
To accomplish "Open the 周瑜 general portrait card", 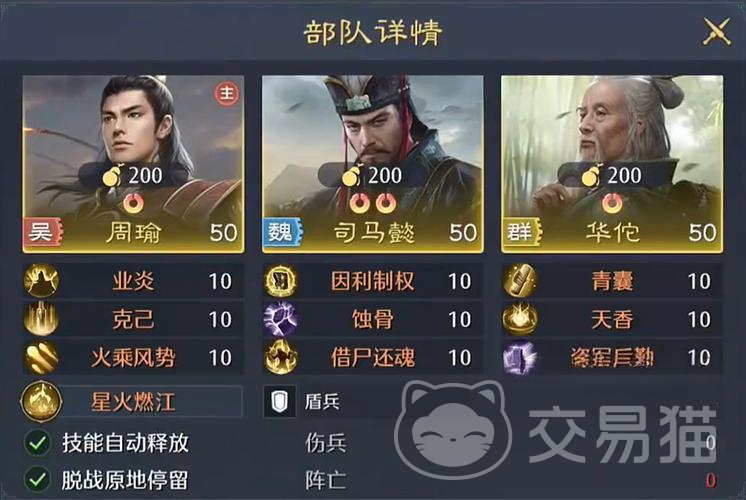I will coord(134,164).
